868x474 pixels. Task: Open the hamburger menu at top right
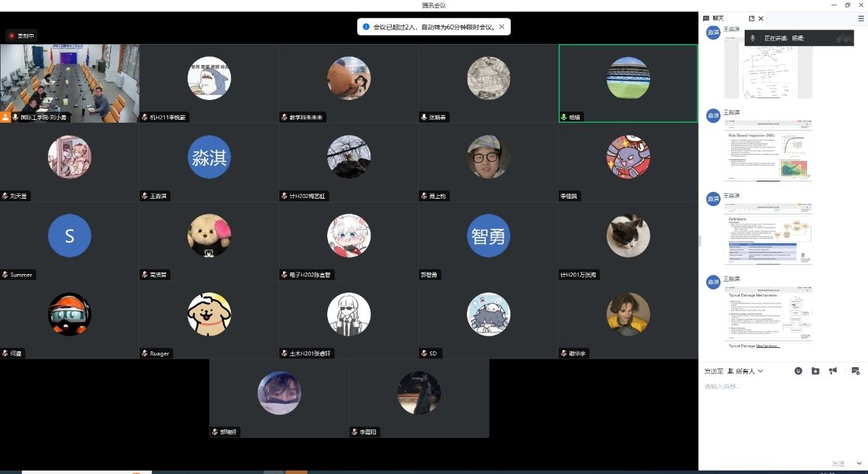coord(860,18)
